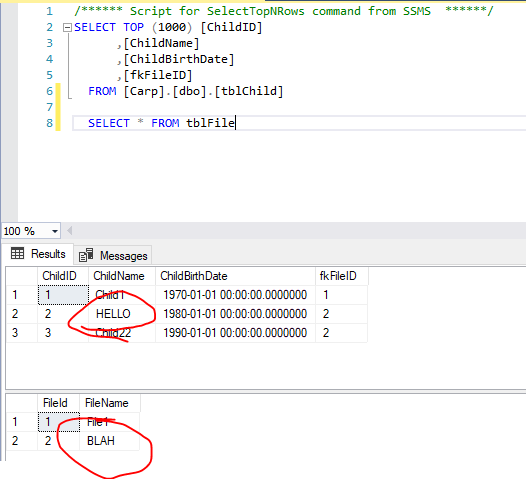
Task: Select the HELLO cell in ChildName
Action: click(122, 314)
